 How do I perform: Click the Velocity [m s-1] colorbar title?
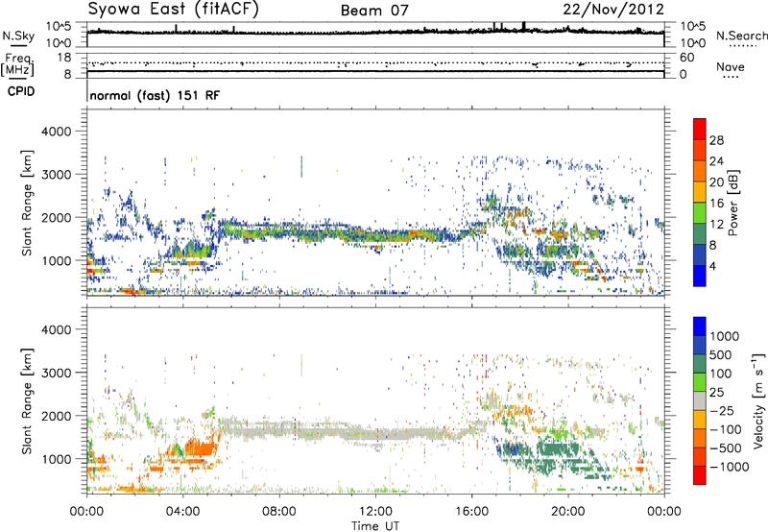coord(758,400)
